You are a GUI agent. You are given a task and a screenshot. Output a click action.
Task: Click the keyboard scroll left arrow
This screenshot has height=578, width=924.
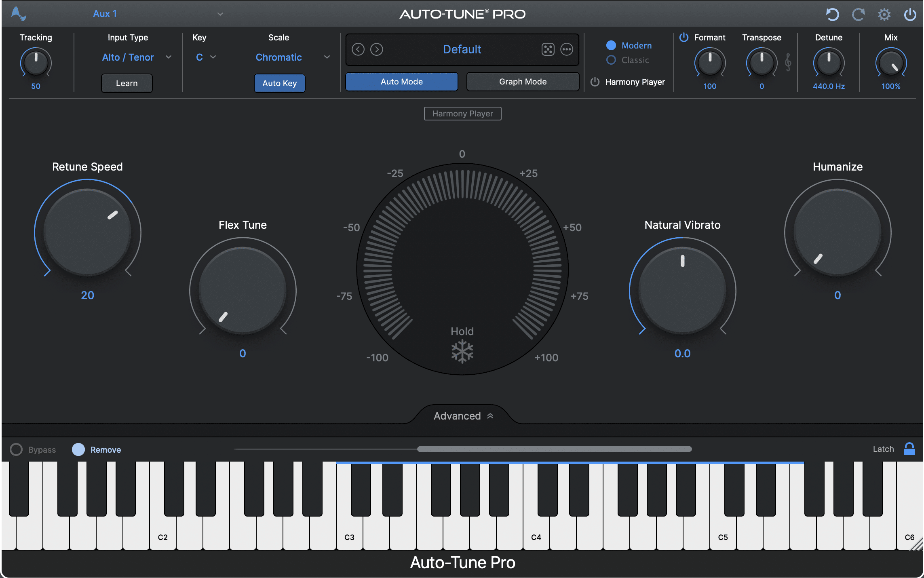(x=234, y=448)
